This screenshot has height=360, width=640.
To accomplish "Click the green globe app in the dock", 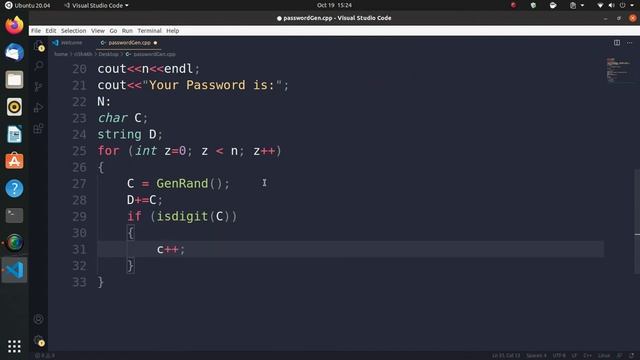I will 14,243.
